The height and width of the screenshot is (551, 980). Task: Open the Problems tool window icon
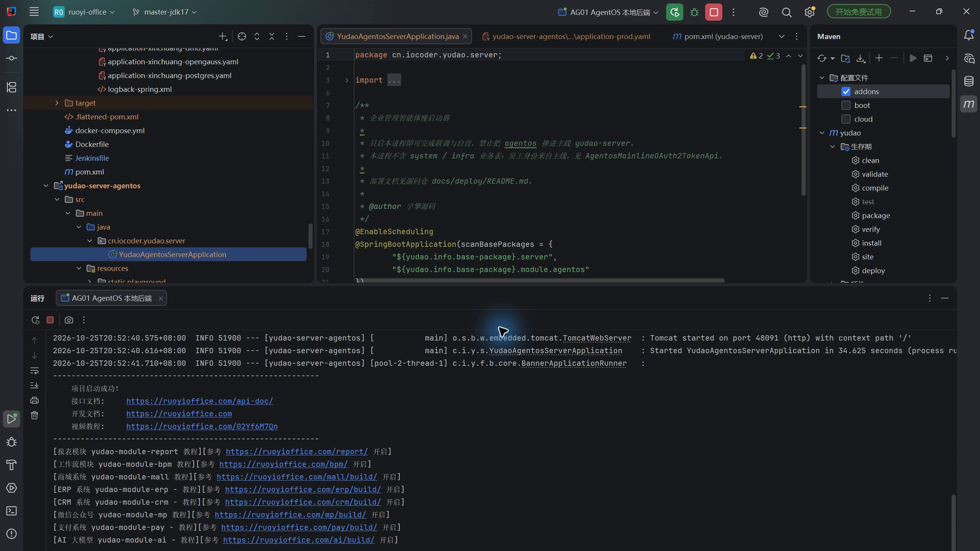[x=11, y=534]
